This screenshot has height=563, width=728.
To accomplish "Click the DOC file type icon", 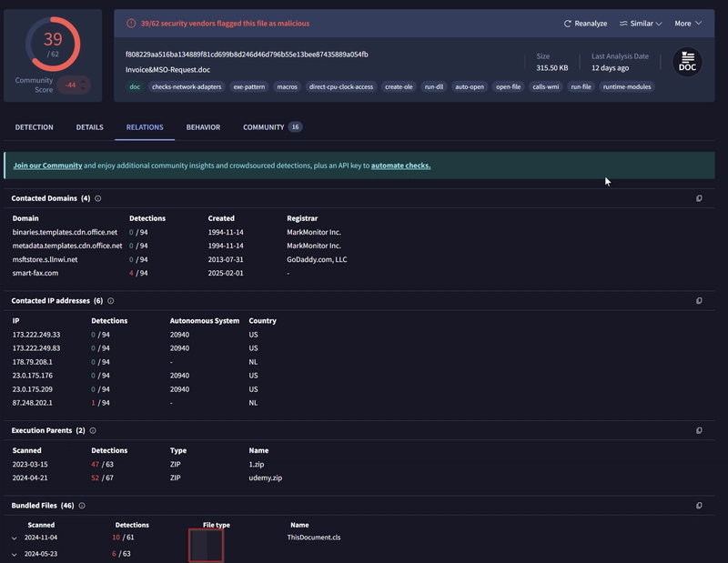I will pos(687,62).
